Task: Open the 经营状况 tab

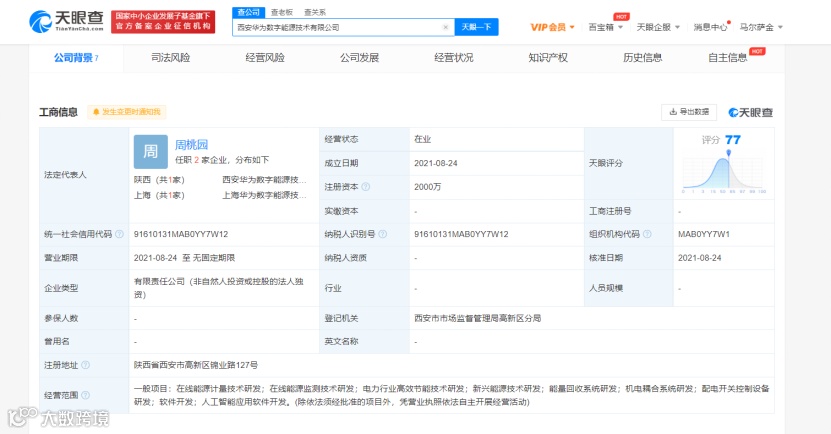Action: point(454,58)
